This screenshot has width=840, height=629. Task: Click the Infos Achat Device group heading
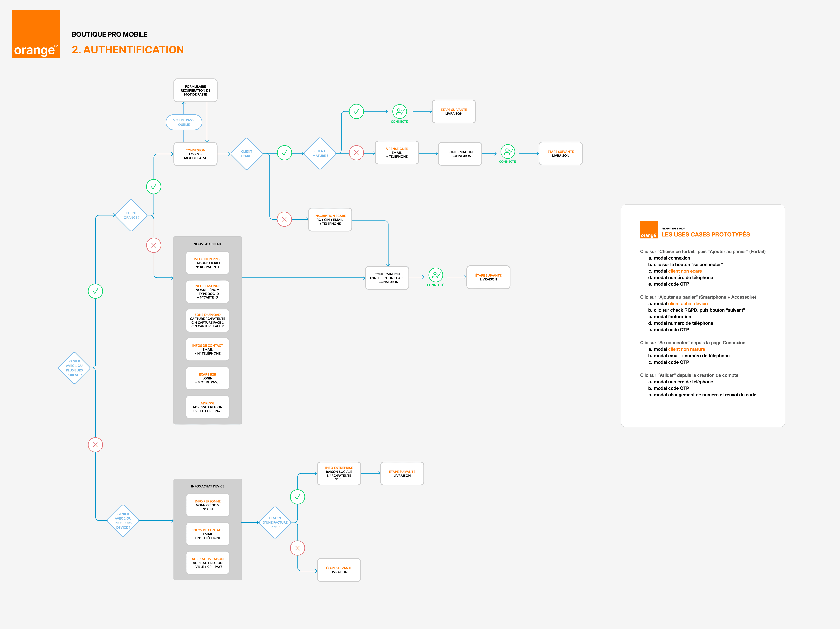coord(207,487)
